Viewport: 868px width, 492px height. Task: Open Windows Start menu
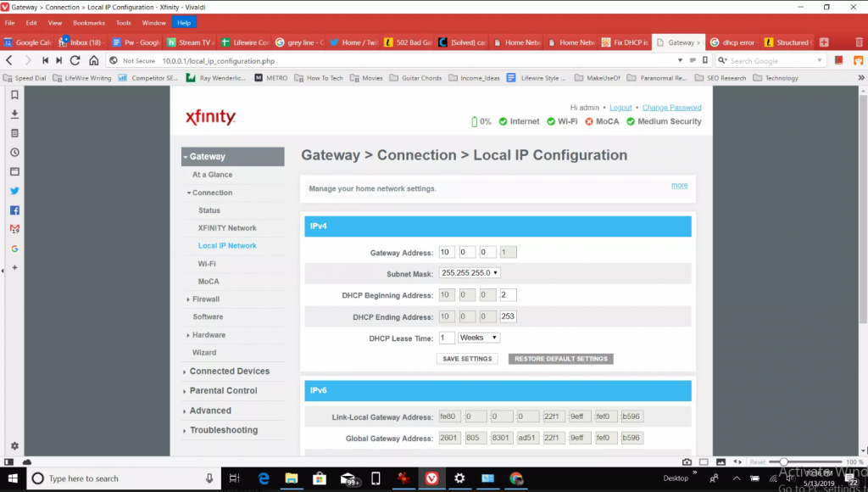click(13, 478)
